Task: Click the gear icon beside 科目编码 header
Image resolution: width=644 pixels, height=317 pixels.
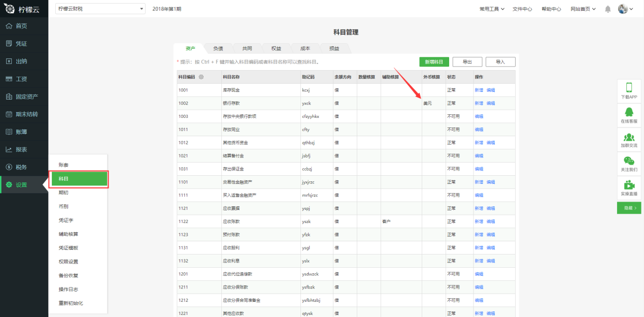Action: 201,77
